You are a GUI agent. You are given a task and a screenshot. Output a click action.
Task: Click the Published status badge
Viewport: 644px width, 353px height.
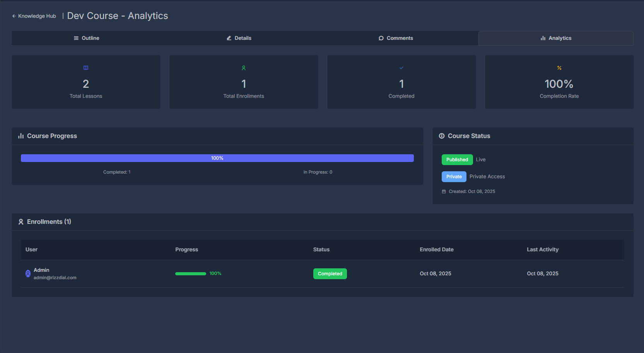457,160
